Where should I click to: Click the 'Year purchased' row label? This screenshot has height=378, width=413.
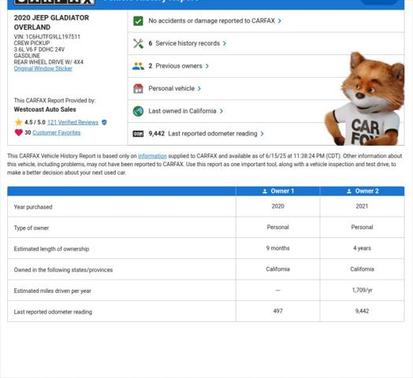coord(33,207)
